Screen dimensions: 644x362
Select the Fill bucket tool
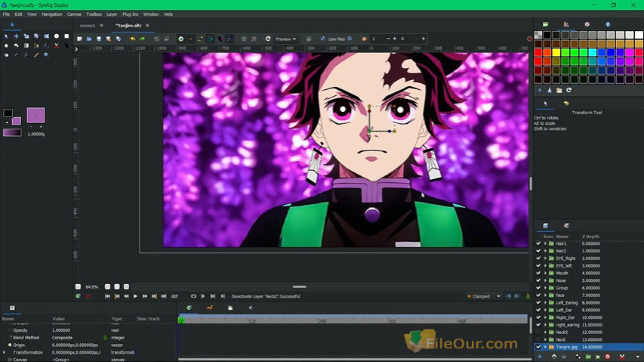click(6, 54)
